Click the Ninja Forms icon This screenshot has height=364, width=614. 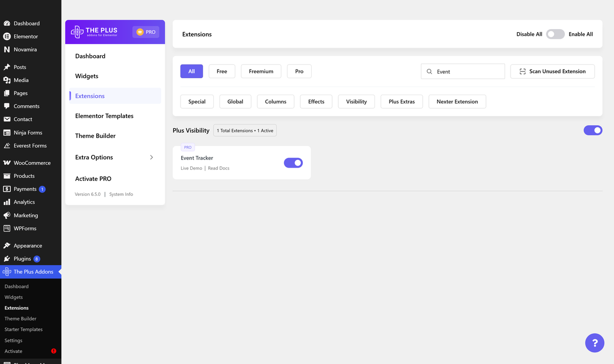(7, 132)
